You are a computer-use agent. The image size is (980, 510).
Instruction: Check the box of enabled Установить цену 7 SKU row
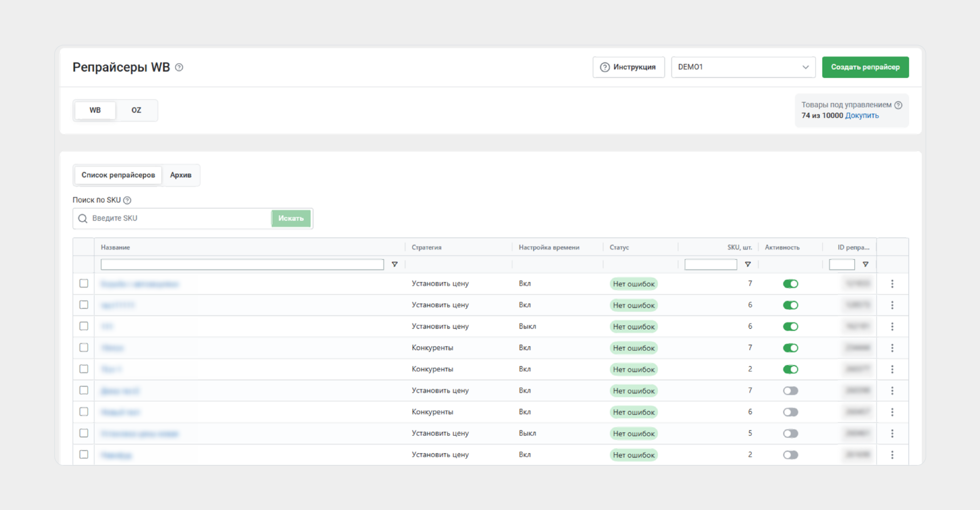coord(84,283)
